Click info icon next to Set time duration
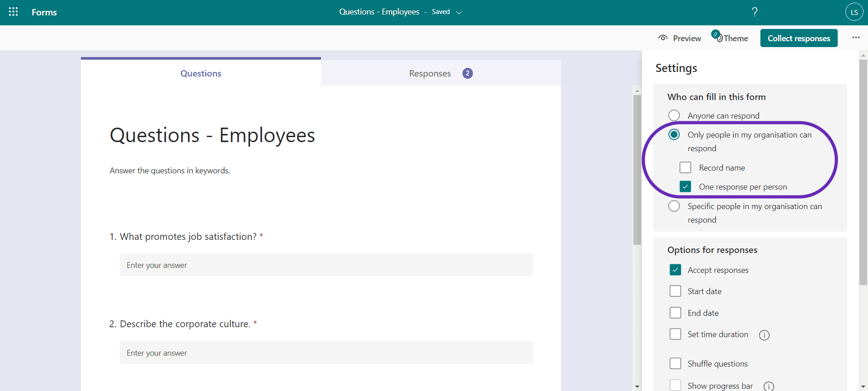The height and width of the screenshot is (391, 868). 764,335
